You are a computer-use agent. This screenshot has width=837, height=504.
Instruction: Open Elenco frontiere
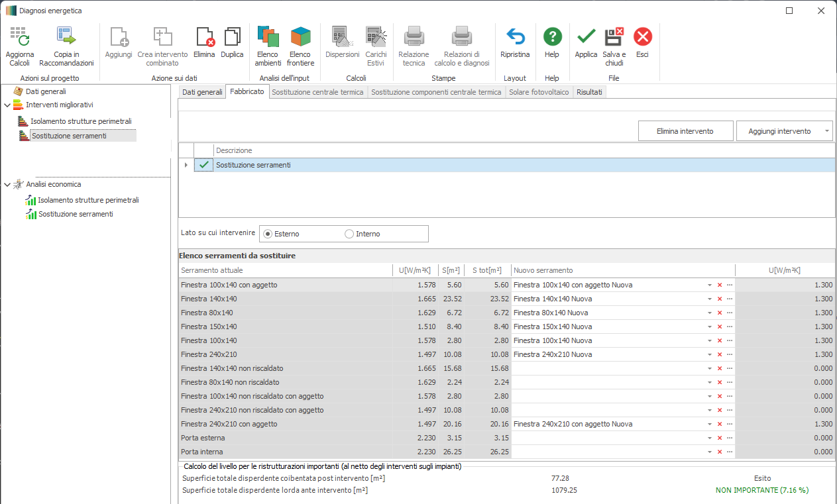300,38
